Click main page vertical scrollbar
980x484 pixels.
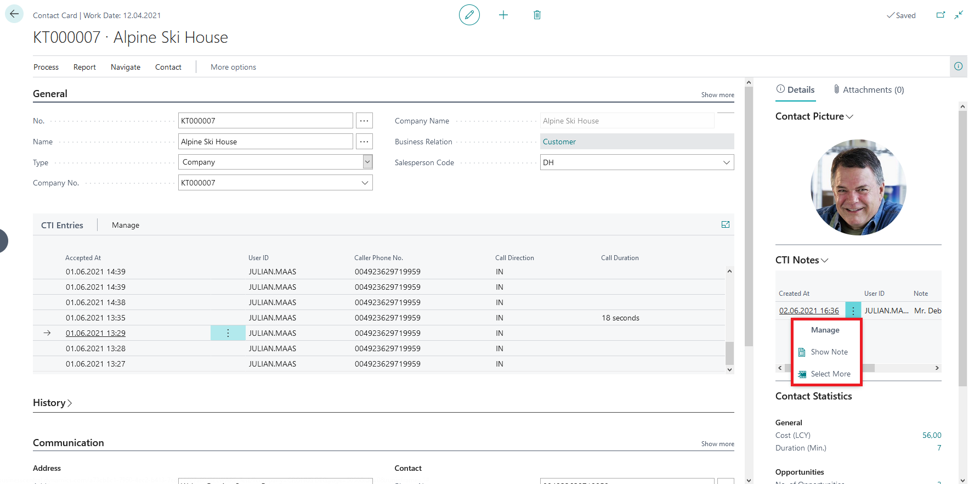click(749, 216)
